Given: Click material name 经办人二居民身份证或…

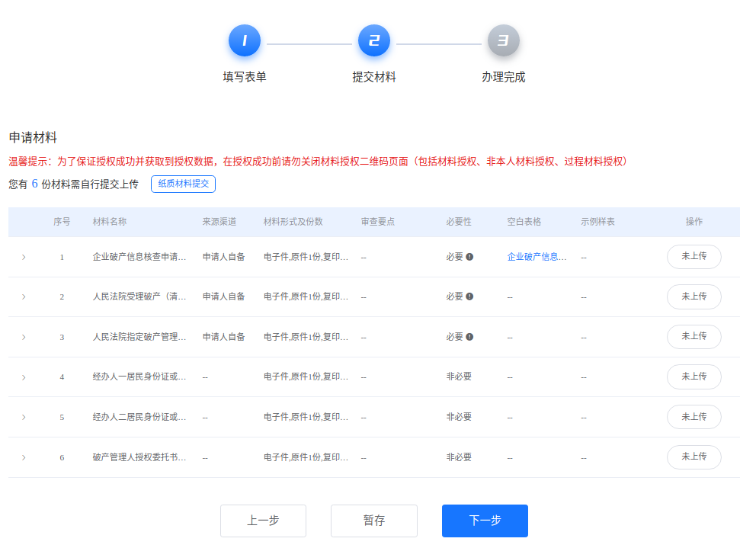Looking at the screenshot, I should coord(139,417).
